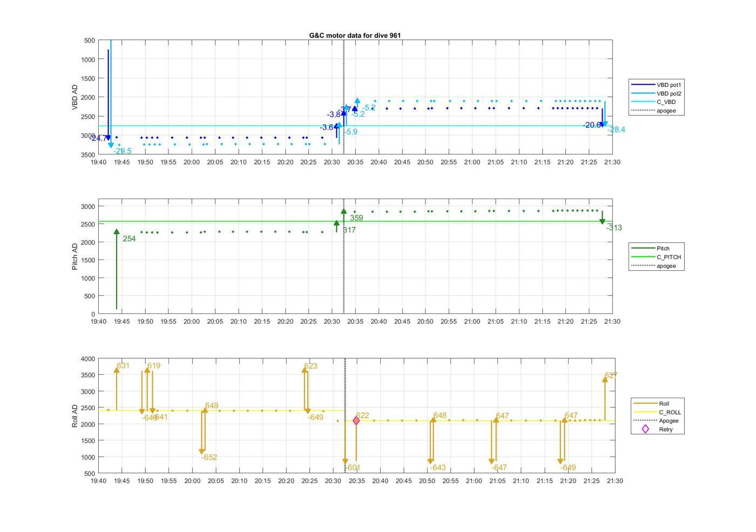Click the -643 annotation on the Roll plot
The height and width of the screenshot is (532, 756).
(438, 468)
